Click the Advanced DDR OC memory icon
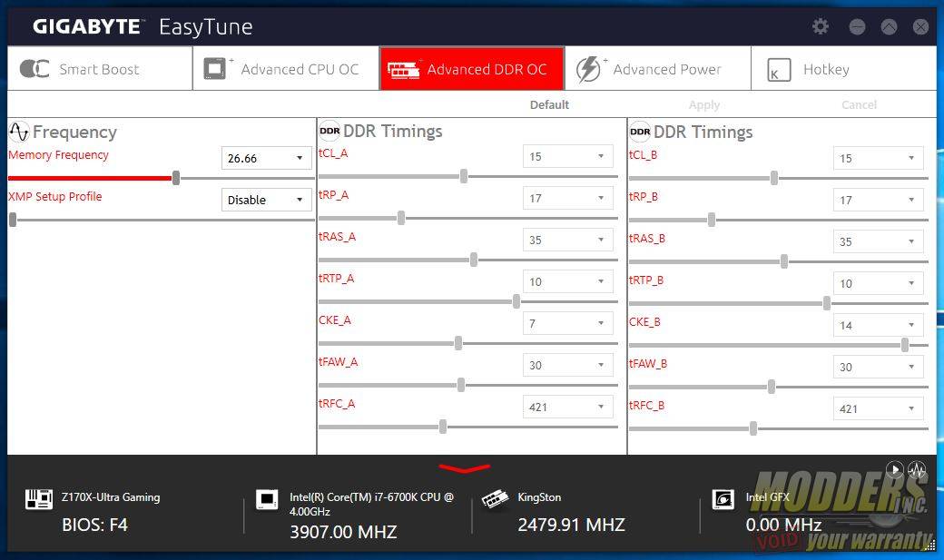 (x=403, y=70)
